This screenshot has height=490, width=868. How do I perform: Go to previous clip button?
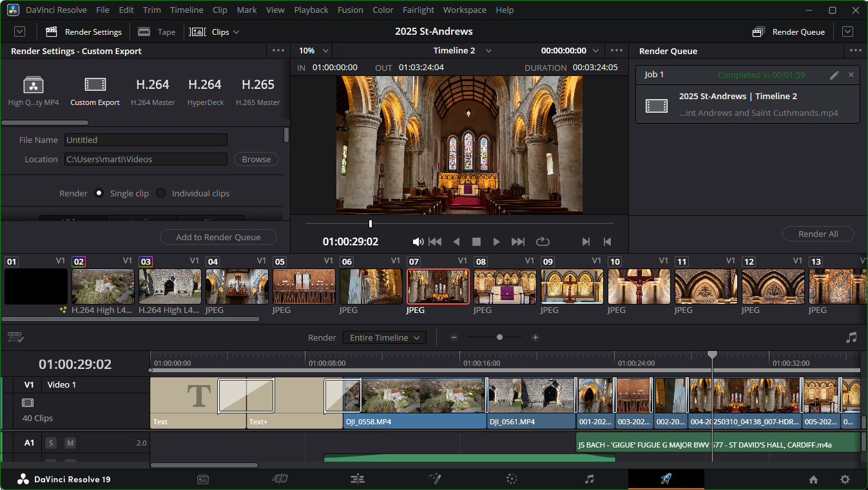tap(607, 241)
